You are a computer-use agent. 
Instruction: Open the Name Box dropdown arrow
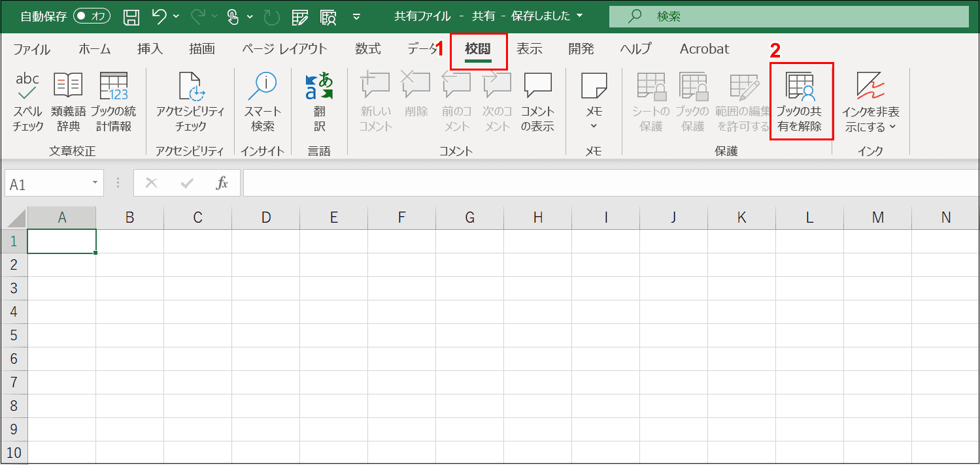(95, 184)
